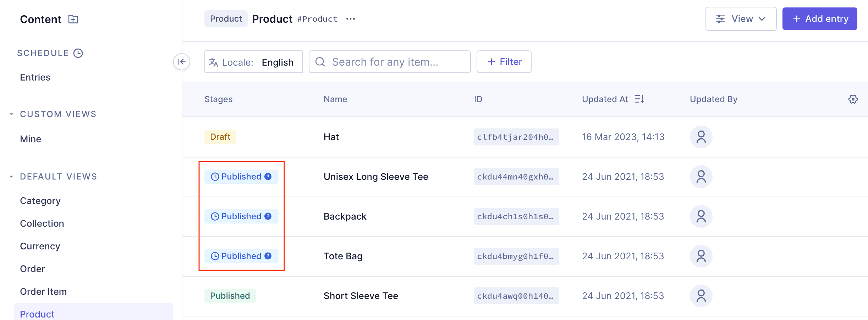Click the search for any item field
The height and width of the screenshot is (320, 868).
pos(389,62)
